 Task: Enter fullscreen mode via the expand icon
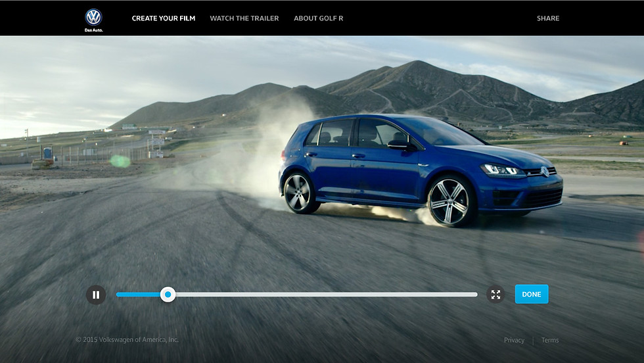pos(495,295)
